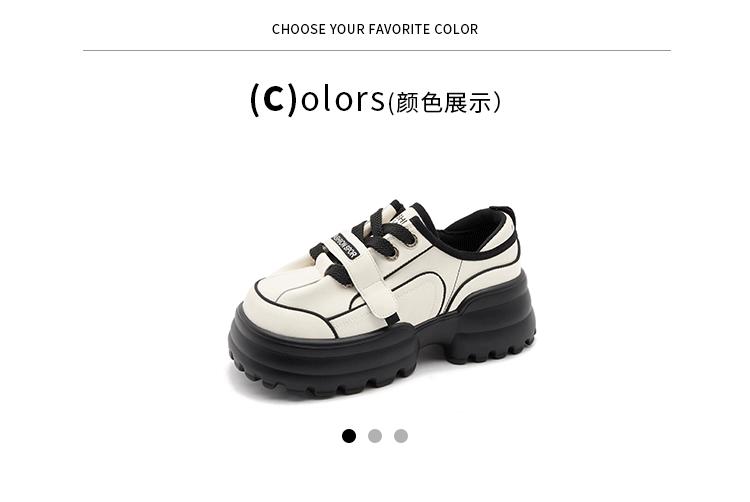
Task: Open the cream platform shoe product image
Action: point(382,300)
